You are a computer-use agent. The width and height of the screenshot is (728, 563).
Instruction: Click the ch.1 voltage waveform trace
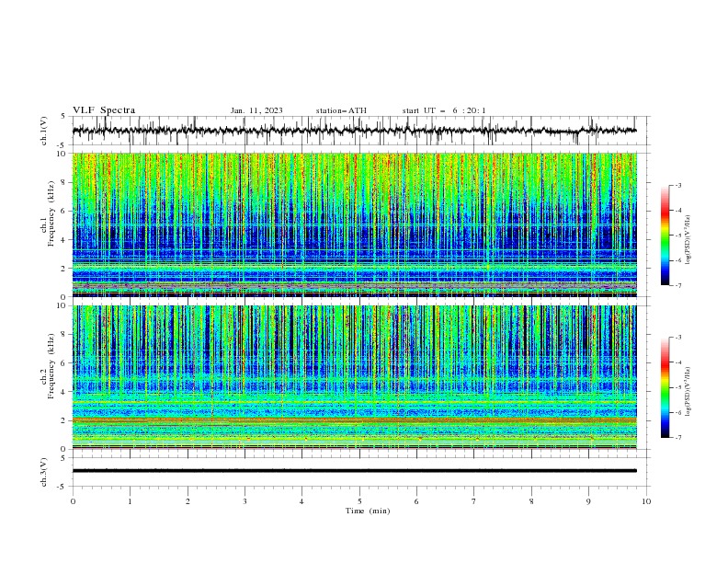click(354, 131)
